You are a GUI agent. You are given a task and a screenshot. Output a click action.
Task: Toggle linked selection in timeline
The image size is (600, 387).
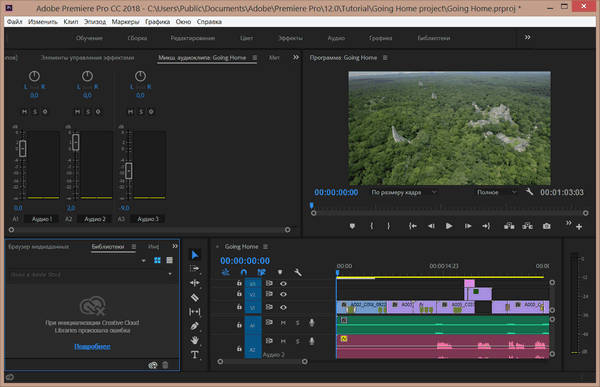[261, 272]
